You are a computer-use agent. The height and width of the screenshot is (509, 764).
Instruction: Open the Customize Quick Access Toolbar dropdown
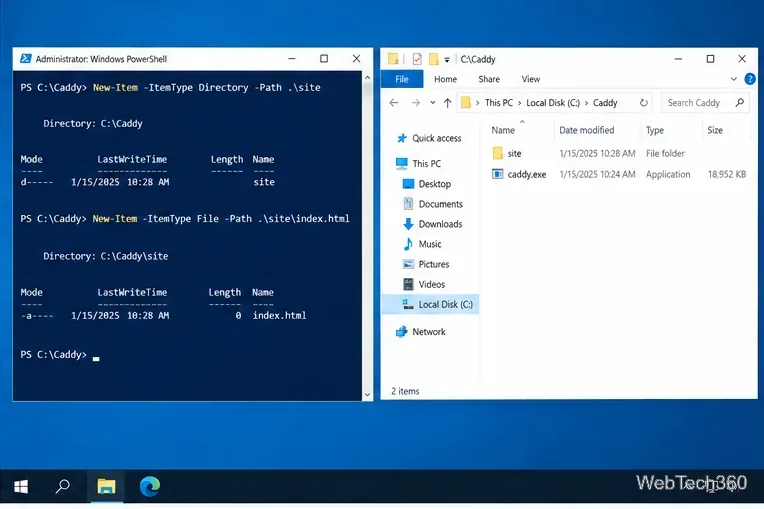point(447,59)
